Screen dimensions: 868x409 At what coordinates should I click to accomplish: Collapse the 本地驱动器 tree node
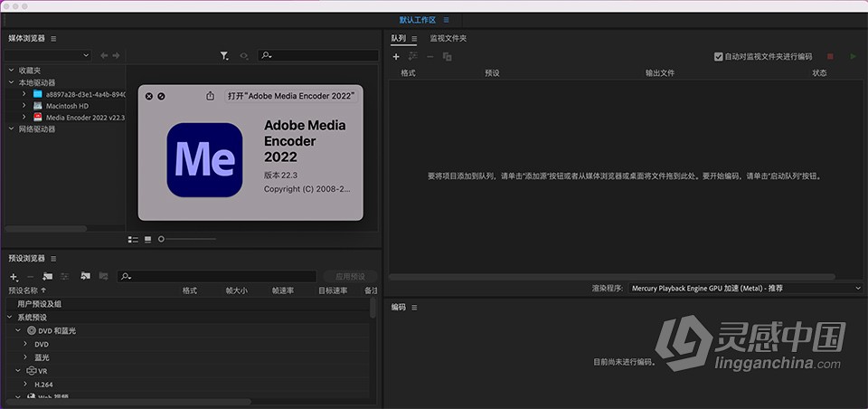(11, 82)
